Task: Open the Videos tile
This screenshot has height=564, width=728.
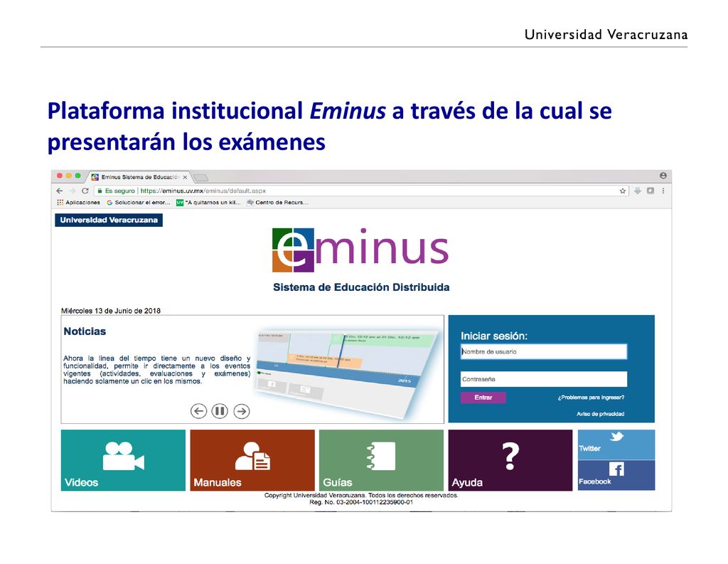Action: tap(123, 460)
